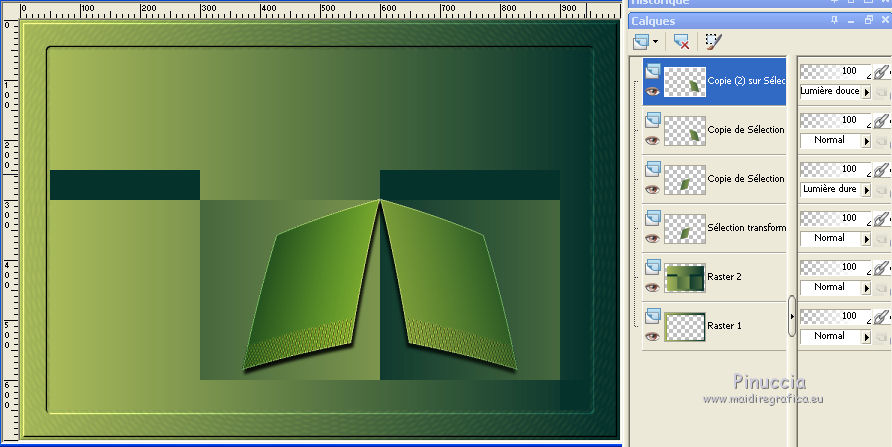The image size is (892, 447).
Task: Hide the Copie de Sélection layer with Normal blend
Action: click(x=653, y=140)
